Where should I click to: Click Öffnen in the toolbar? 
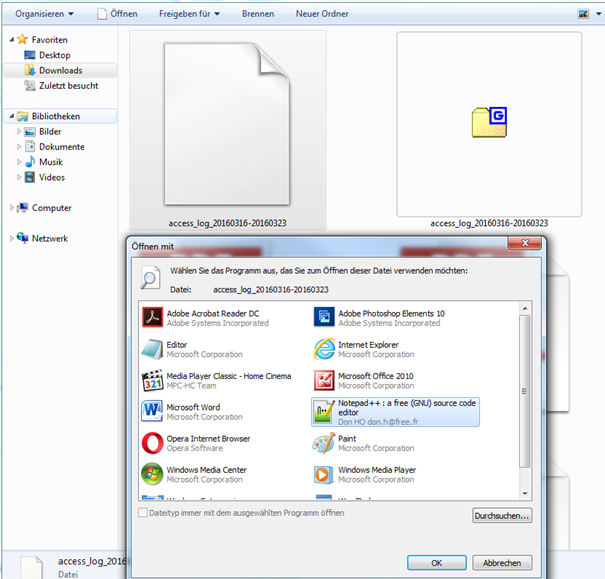(x=117, y=14)
